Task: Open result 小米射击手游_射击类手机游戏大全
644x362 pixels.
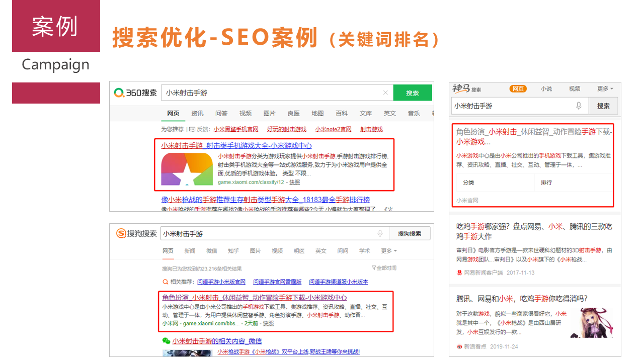Action: (x=236, y=145)
